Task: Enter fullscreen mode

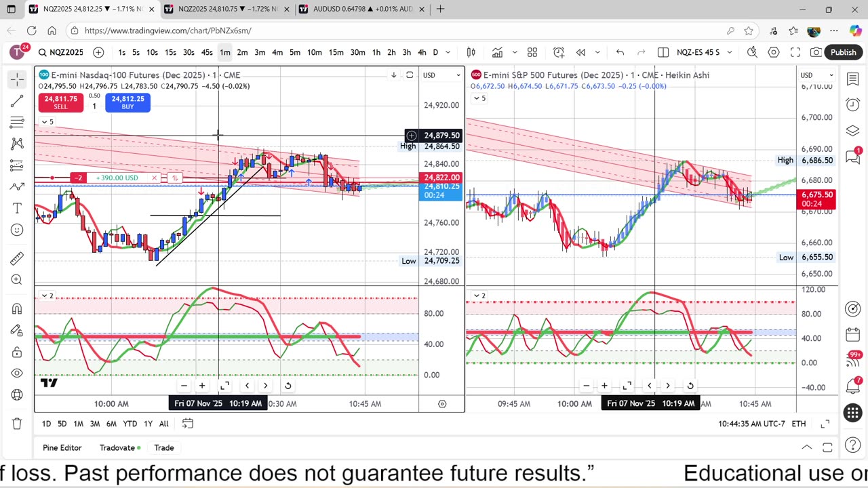Action: click(x=795, y=52)
